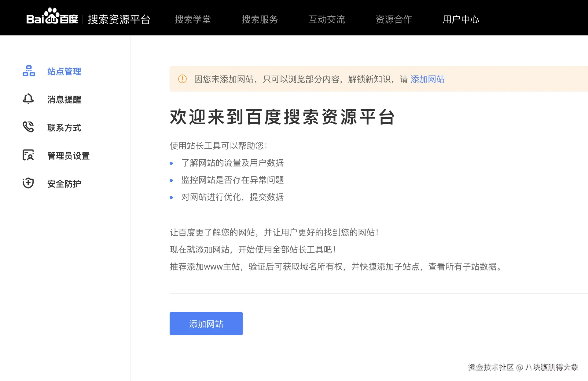Open 安全防护 in the sidebar
This screenshot has height=381, width=588.
point(64,184)
